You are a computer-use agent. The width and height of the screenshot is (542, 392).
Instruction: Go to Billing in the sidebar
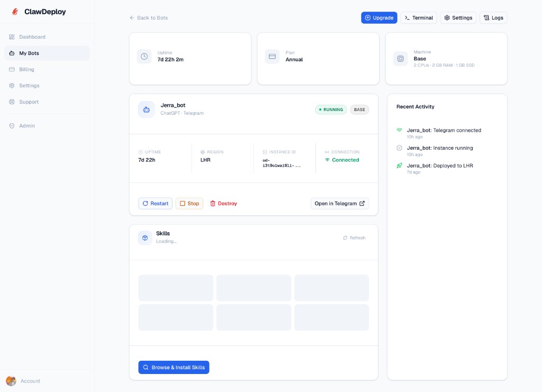click(x=26, y=69)
